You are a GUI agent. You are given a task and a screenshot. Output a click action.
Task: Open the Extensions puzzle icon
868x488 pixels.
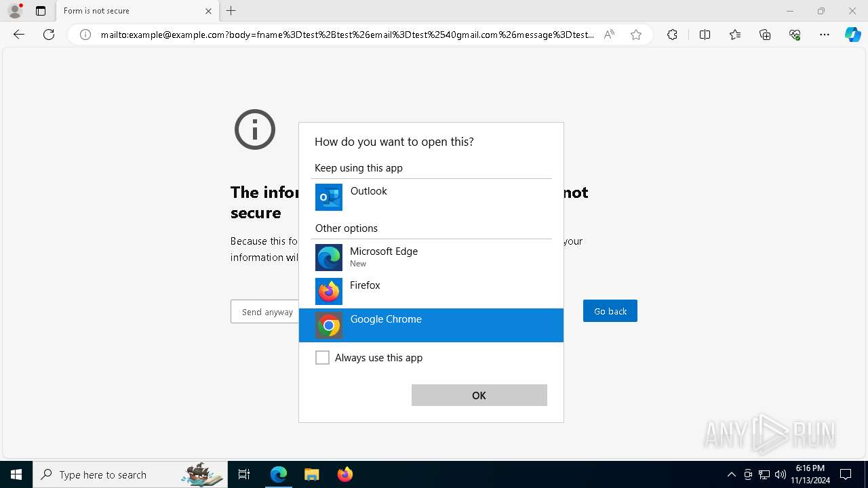(672, 35)
